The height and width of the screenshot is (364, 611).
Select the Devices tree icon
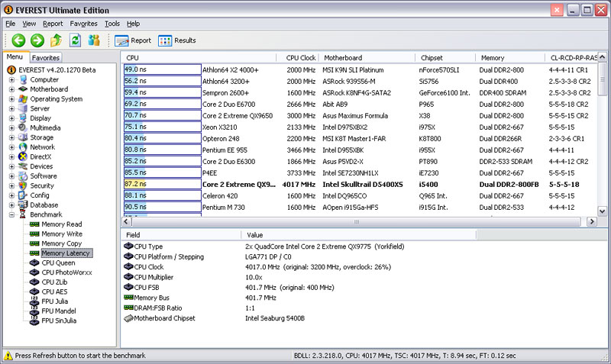24,166
